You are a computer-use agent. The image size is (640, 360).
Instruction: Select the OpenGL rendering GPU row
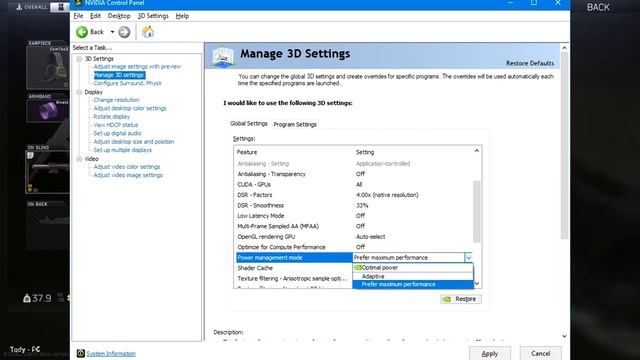coord(354,237)
